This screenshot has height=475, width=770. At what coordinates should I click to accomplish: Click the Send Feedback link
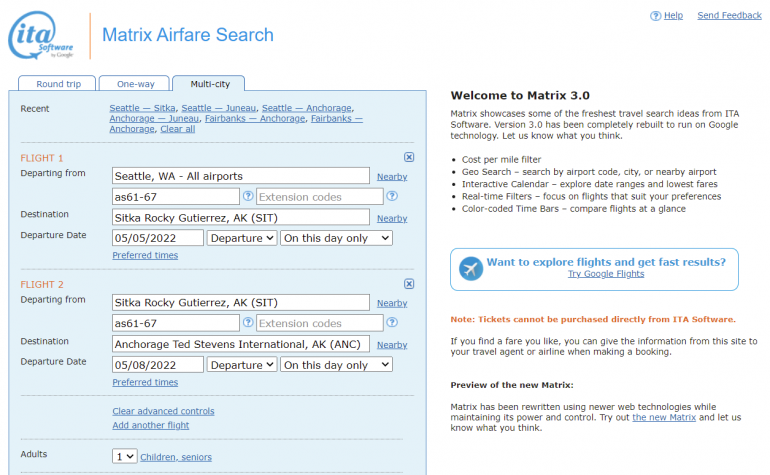coord(729,16)
